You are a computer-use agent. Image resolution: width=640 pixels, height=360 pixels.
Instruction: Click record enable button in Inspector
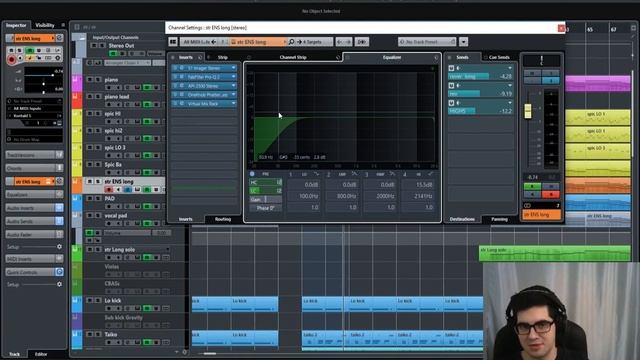coord(11,60)
